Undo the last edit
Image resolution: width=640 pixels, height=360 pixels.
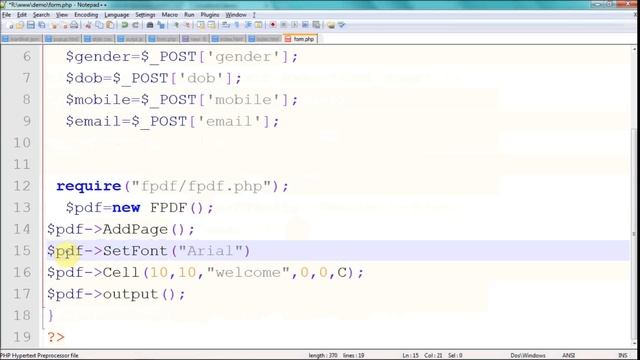(x=124, y=25)
